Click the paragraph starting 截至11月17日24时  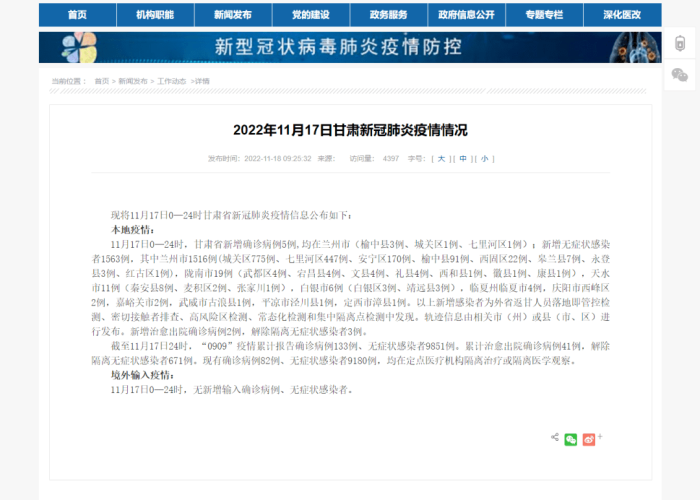[350, 353]
